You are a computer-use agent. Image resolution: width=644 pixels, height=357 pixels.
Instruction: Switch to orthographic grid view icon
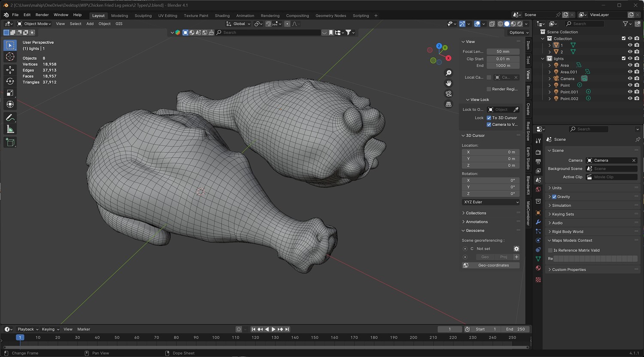[449, 104]
